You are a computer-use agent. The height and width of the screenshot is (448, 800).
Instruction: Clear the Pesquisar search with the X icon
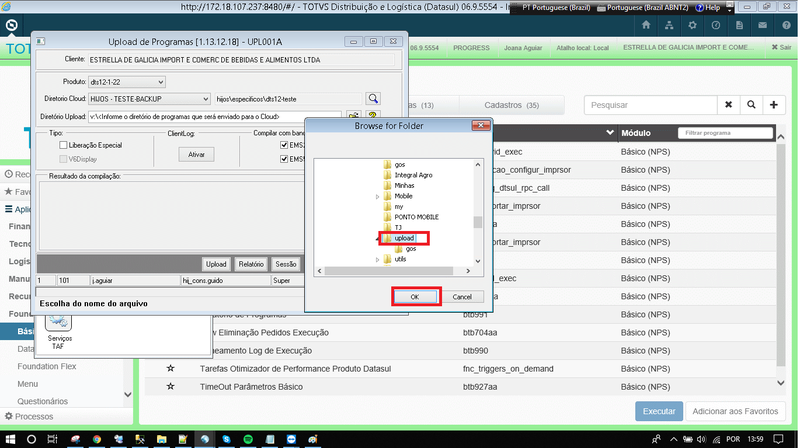[729, 105]
